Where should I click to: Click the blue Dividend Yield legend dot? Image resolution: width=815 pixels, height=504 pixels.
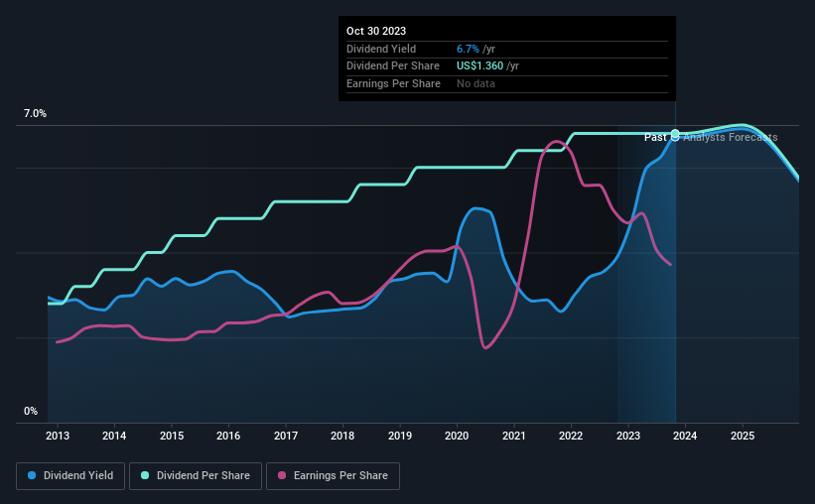32,475
